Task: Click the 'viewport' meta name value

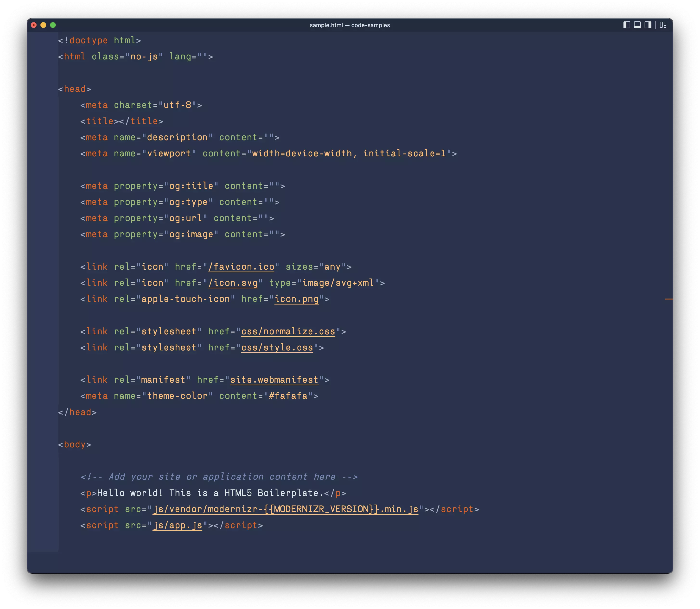Action: coord(169,154)
